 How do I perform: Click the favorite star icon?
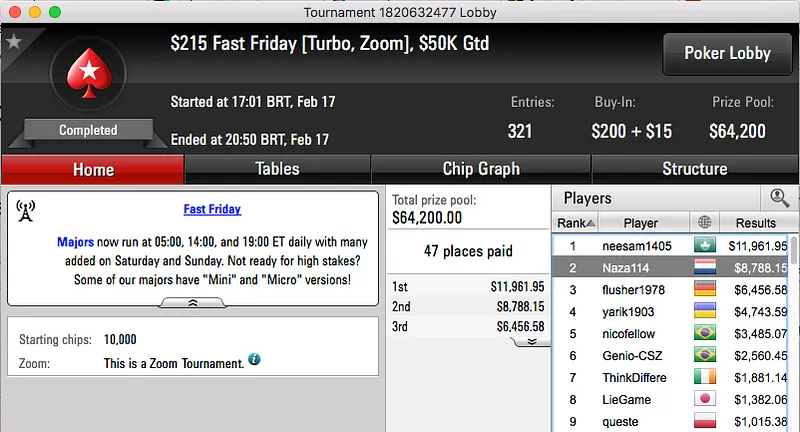click(13, 42)
